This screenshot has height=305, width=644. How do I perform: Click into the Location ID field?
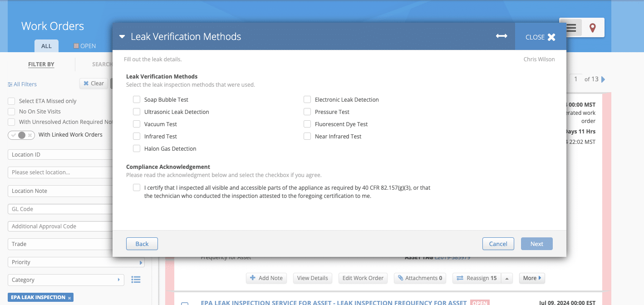[x=59, y=155]
